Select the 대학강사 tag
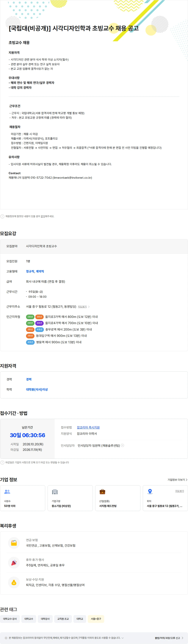 [x=45, y=619]
